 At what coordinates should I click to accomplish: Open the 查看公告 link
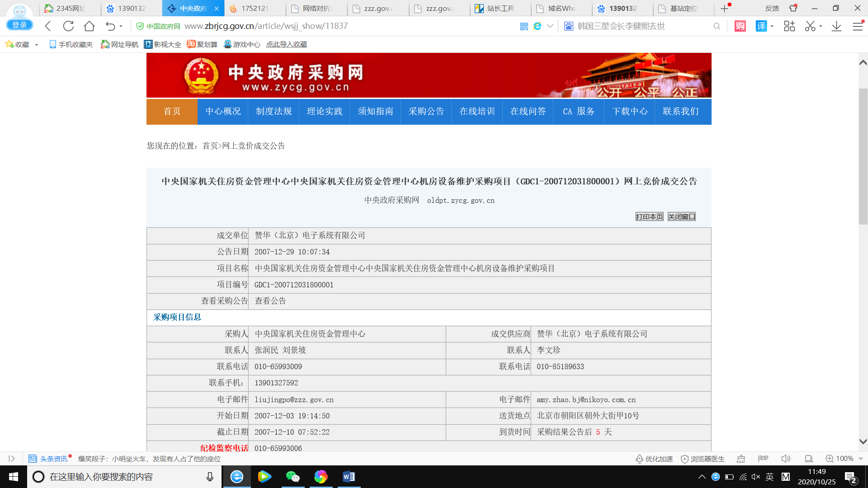[x=270, y=301]
